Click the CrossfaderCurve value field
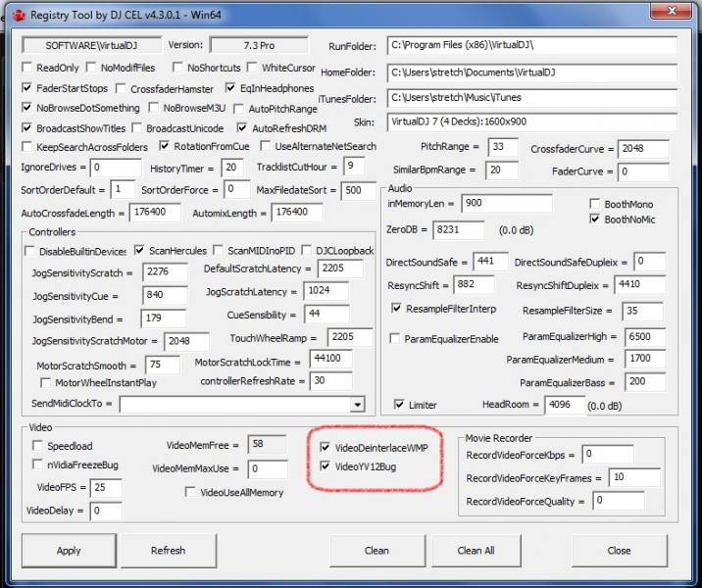 point(643,149)
